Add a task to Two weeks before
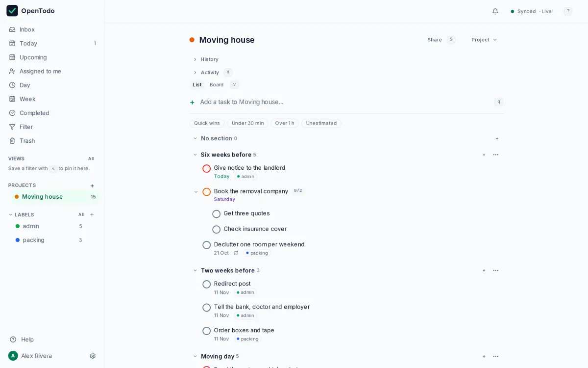This screenshot has height=368, width=588. click(x=484, y=270)
